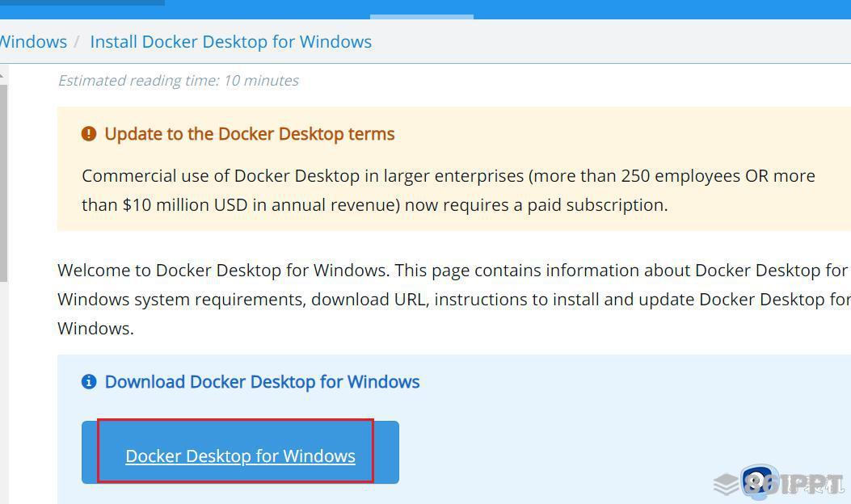Click the blue info icon beside Download heading
This screenshot has height=504, width=851.
[89, 381]
